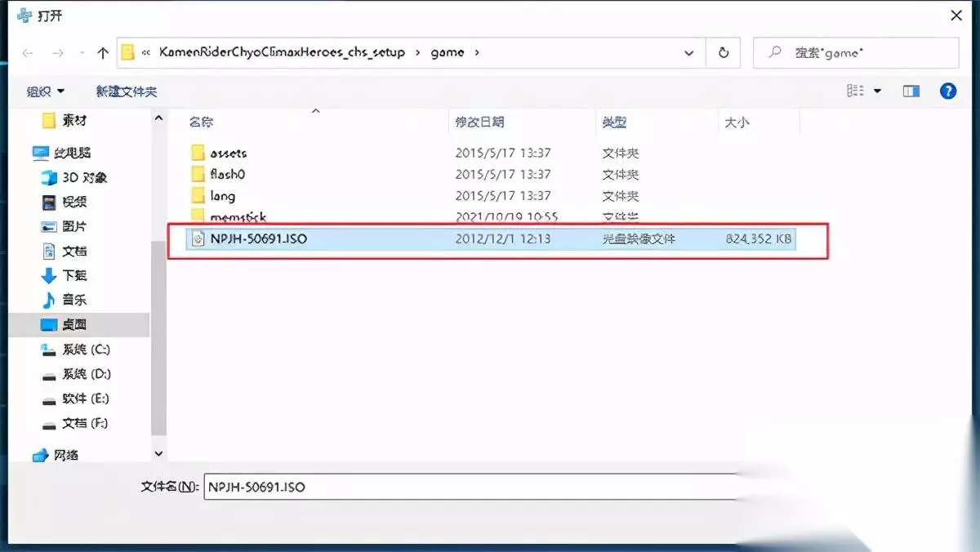Expand breadcrumb chevron after KamenRider folder
Image resolution: width=980 pixels, height=552 pixels.
[418, 52]
